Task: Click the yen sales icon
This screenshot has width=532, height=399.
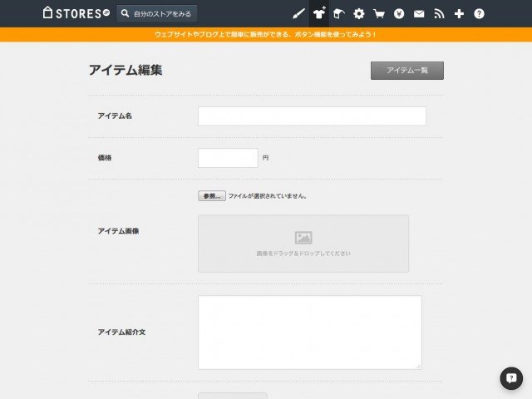Action: (399, 13)
